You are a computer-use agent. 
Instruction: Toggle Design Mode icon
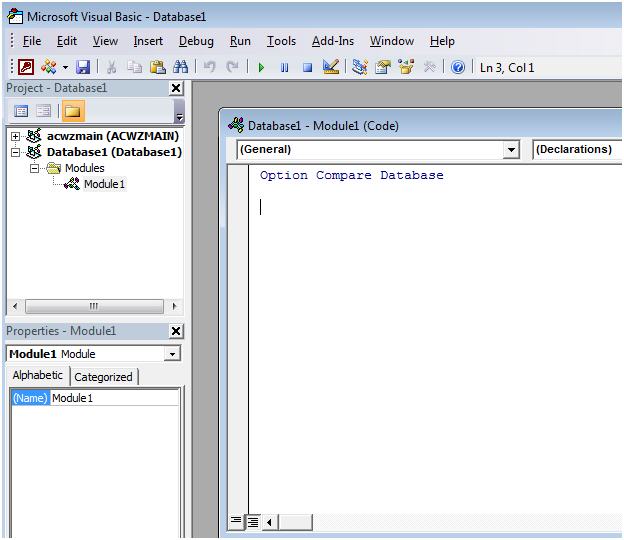[x=331, y=67]
